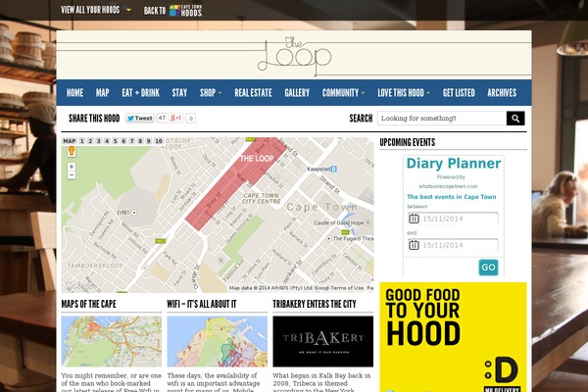
Task: Open the Gallery page
Action: 297,93
